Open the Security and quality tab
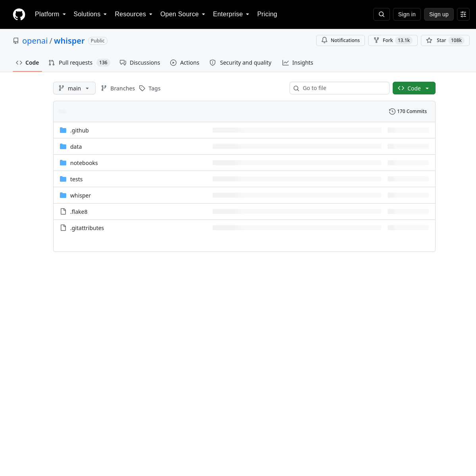The height and width of the screenshot is (476, 476). 240,63
